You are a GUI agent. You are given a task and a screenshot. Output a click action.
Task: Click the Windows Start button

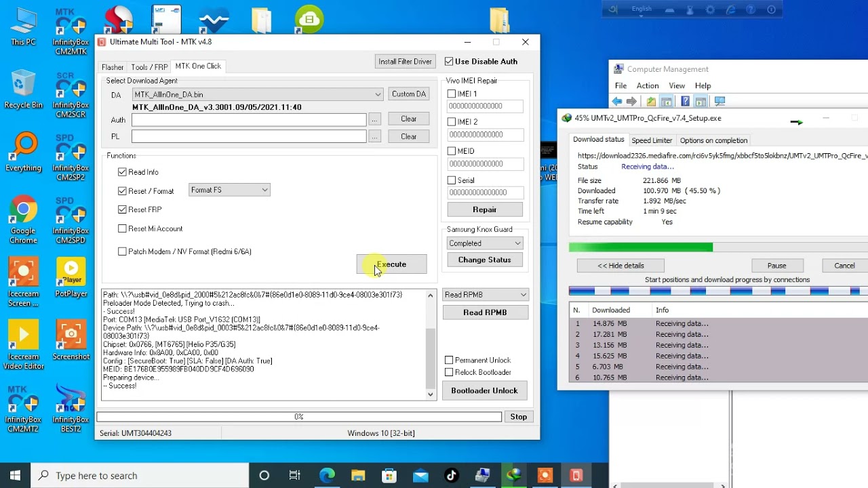(15, 475)
